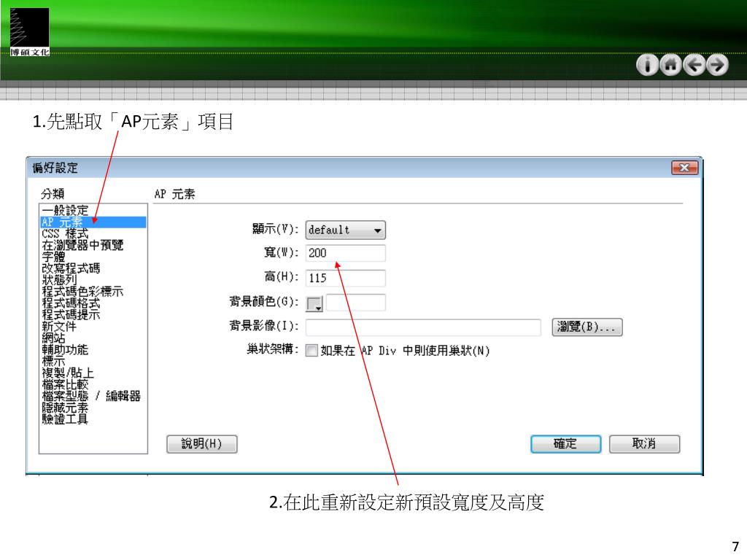Image resolution: width=747 pixels, height=560 pixels.
Task: Open the 背景顏色 color picker swatch
Action: (x=314, y=304)
